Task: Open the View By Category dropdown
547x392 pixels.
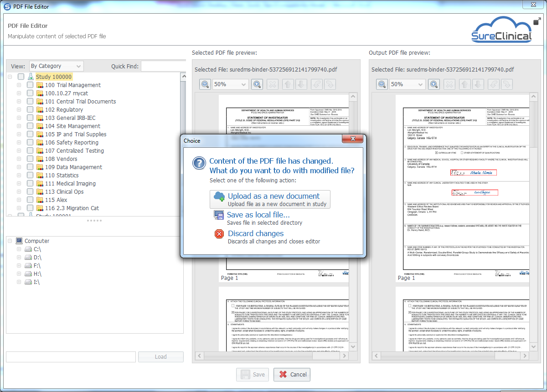Action: [x=57, y=66]
